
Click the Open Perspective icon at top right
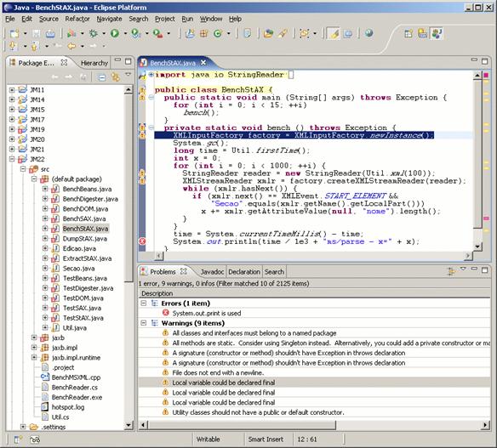point(408,33)
